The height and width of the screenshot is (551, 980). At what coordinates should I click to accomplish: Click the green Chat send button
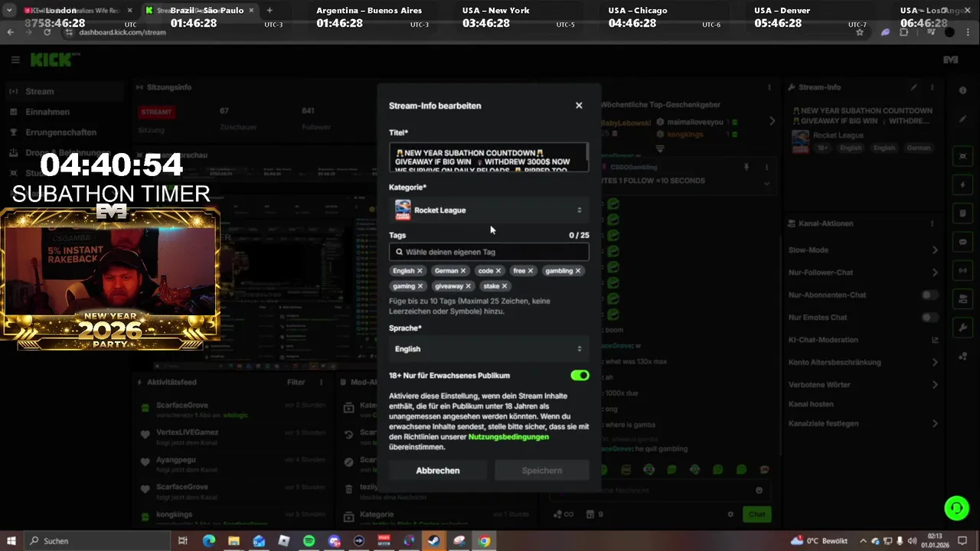756,514
